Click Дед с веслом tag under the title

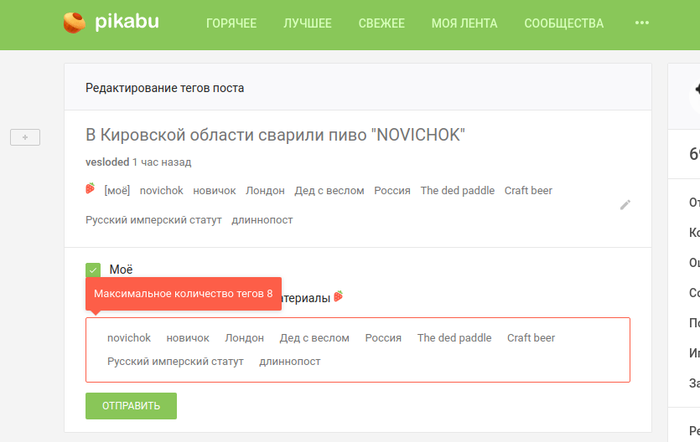click(329, 191)
